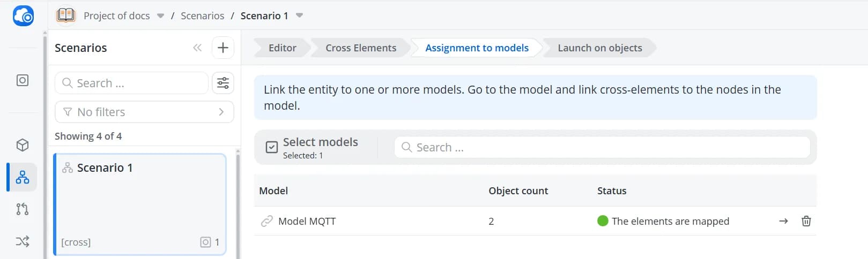
Task: Switch to Assignment to models tab
Action: tap(477, 48)
